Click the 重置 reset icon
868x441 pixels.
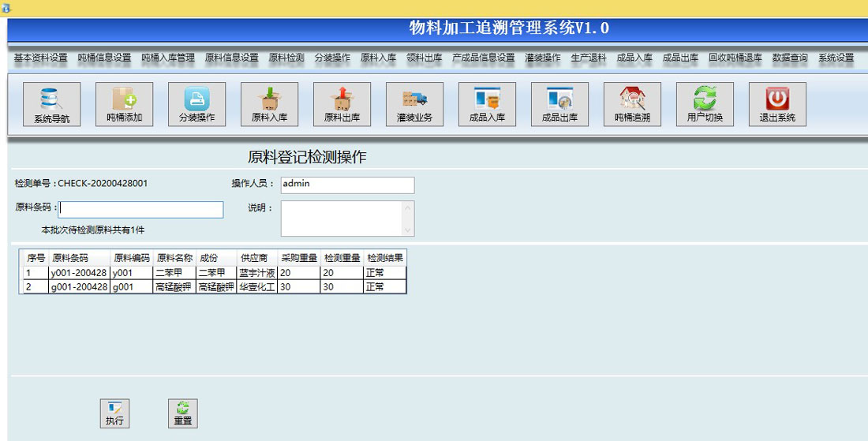(183, 413)
